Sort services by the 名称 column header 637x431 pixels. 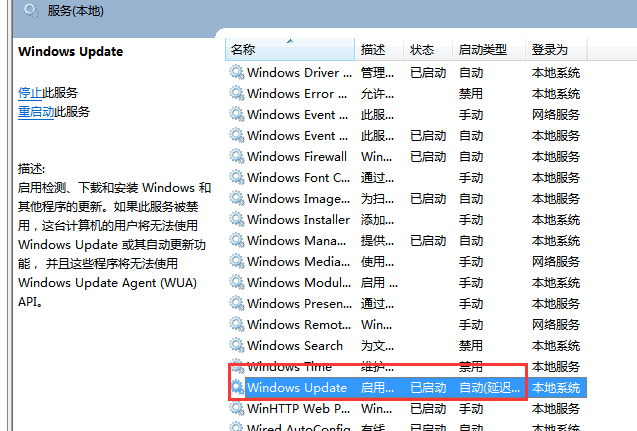click(290, 50)
